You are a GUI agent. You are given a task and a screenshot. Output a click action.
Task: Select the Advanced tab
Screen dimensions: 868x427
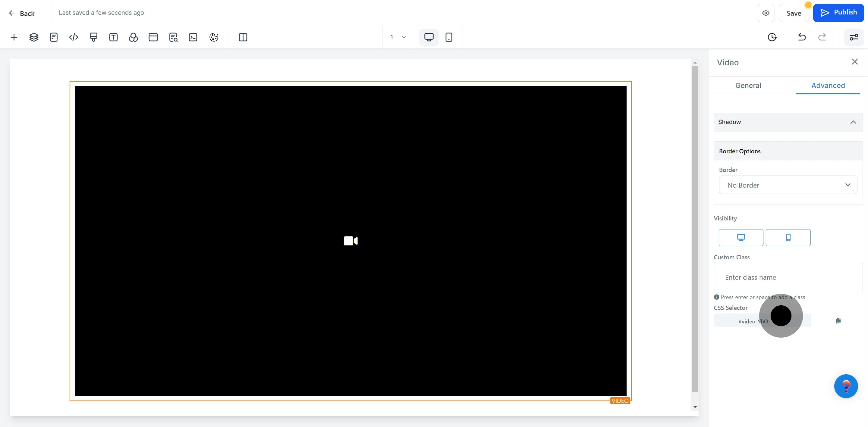click(828, 85)
